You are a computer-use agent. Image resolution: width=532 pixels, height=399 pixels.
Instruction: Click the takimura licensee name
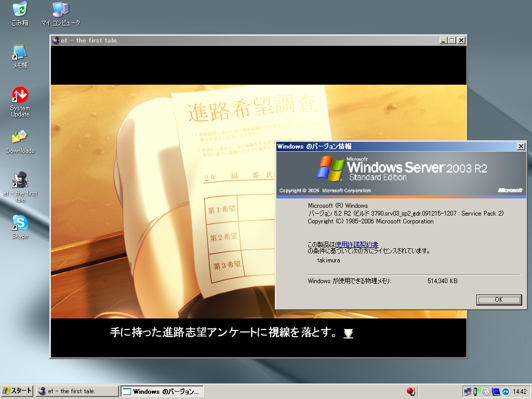click(x=328, y=260)
